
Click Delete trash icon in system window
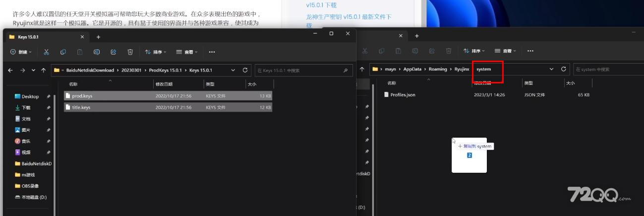tap(449, 51)
